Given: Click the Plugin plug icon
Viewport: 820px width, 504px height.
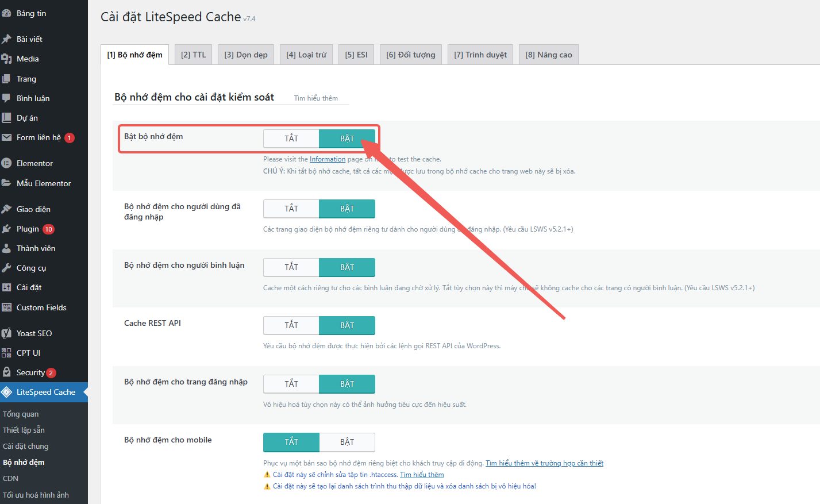Looking at the screenshot, I should click(7, 229).
